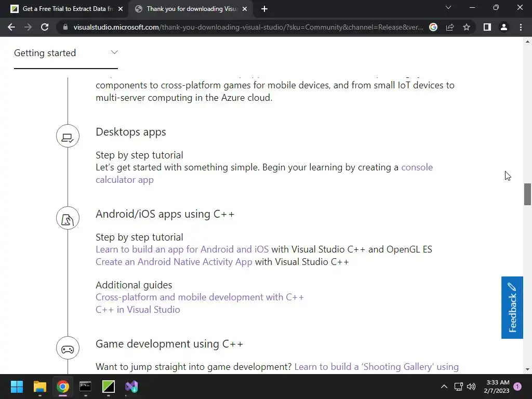Click 'Game development using C++' heading
This screenshot has height=399, width=532.
click(169, 344)
